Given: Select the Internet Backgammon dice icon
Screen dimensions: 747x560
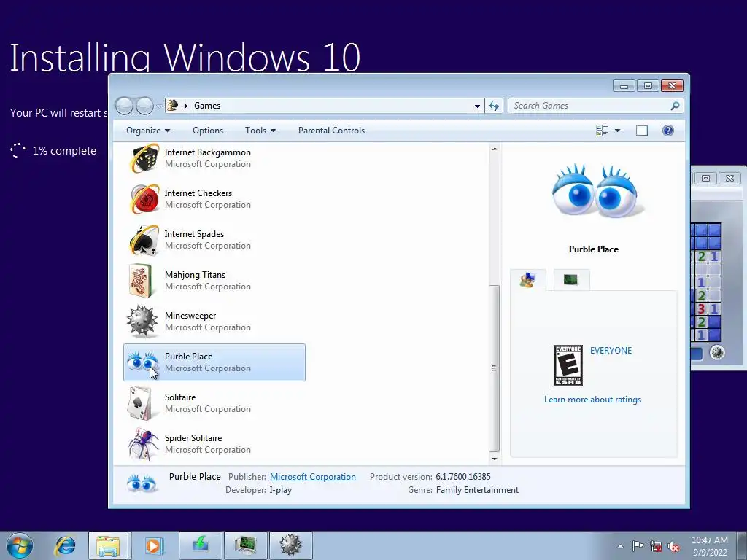Looking at the screenshot, I should click(144, 158).
